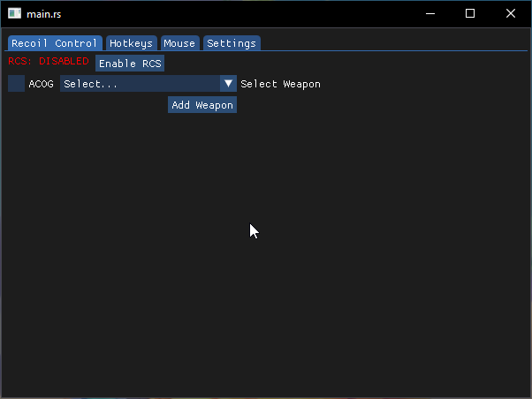Open the Mouse tab
532x399 pixels.
tap(179, 43)
